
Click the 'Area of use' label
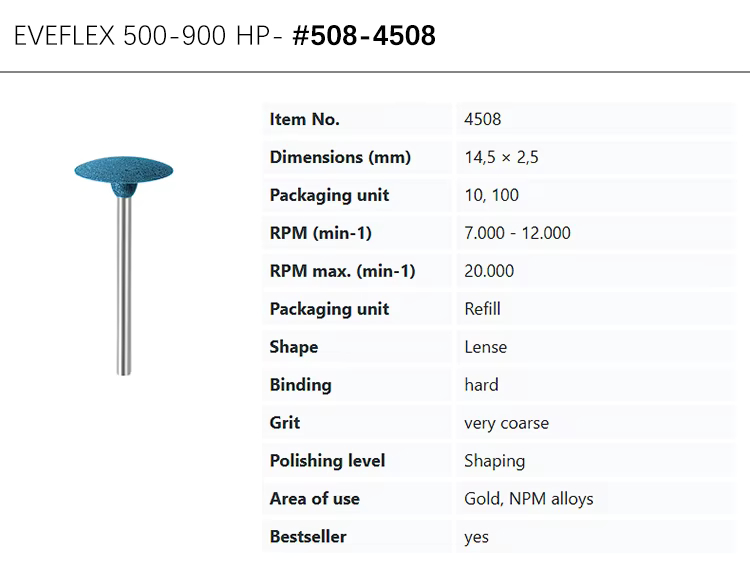pyautogui.click(x=315, y=498)
